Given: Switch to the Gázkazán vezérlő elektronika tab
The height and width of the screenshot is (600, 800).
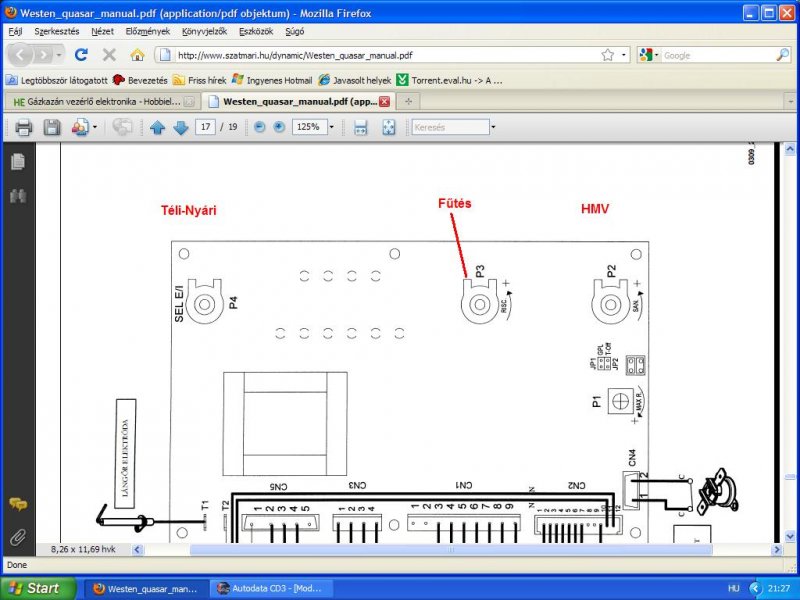Looking at the screenshot, I should click(x=104, y=102).
